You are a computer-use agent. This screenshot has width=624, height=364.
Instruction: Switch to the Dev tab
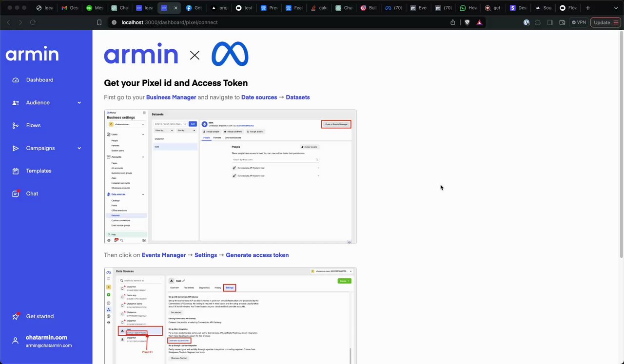pyautogui.click(x=518, y=8)
